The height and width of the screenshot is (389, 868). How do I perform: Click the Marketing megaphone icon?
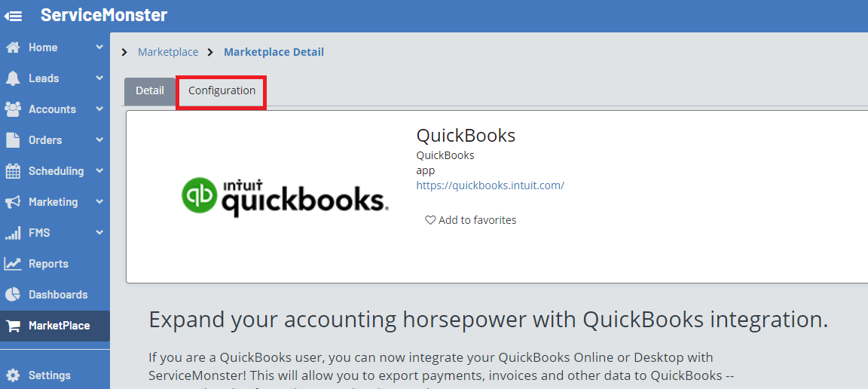click(13, 202)
